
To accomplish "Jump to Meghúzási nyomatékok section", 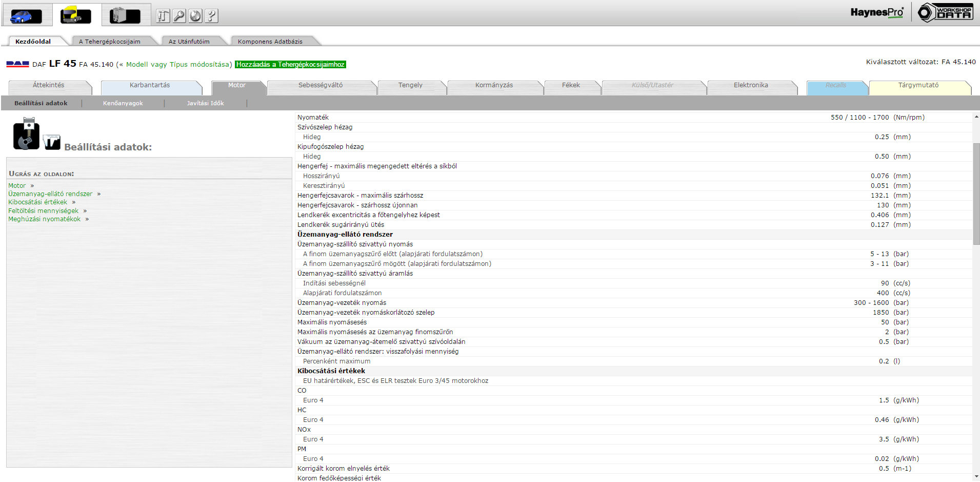I will click(44, 219).
